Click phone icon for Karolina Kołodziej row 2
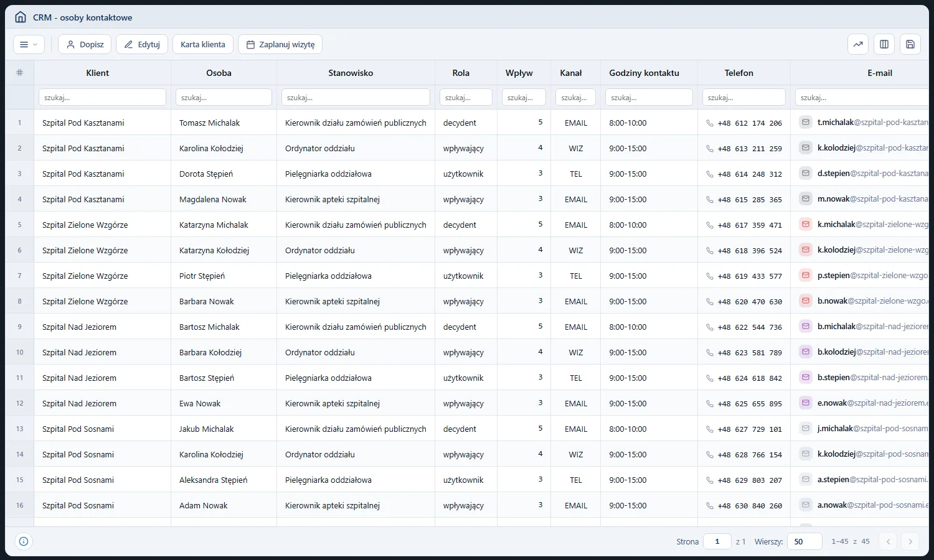The image size is (934, 560). [x=710, y=149]
